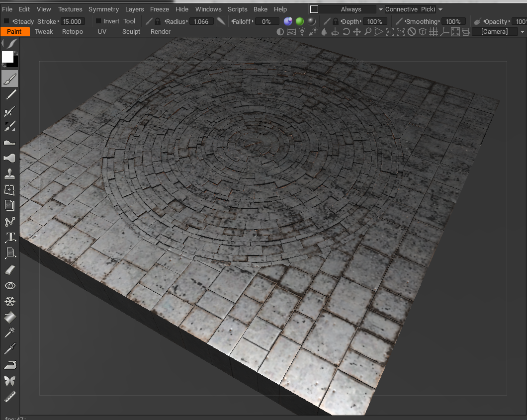Viewport: 527px width, 420px height.
Task: Toggle the grid display icon
Action: 434,31
